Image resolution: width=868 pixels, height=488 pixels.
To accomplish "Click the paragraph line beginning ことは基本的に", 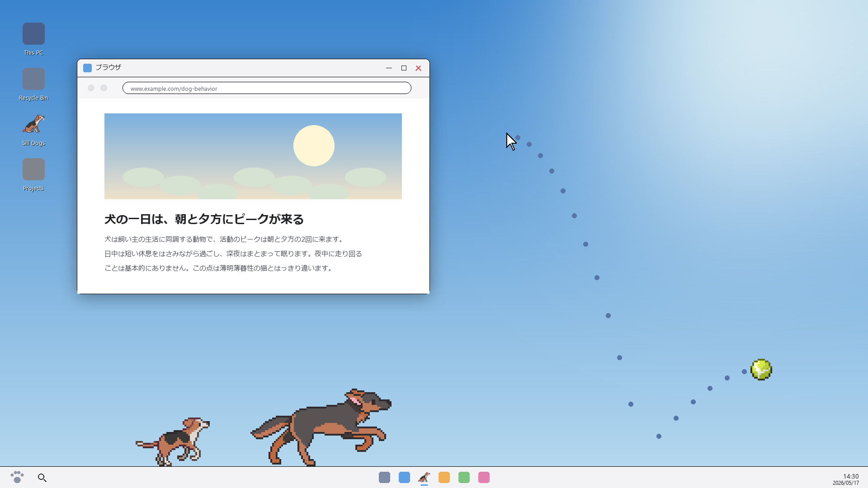I will [x=220, y=268].
